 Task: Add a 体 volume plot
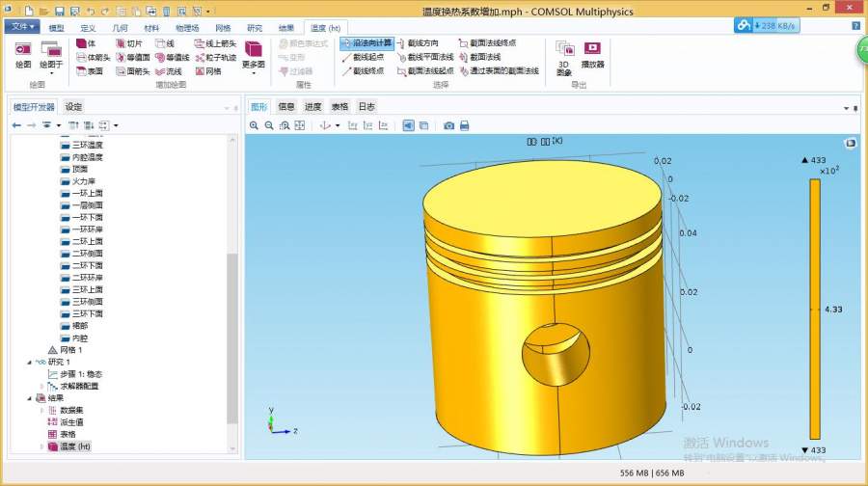[x=86, y=43]
